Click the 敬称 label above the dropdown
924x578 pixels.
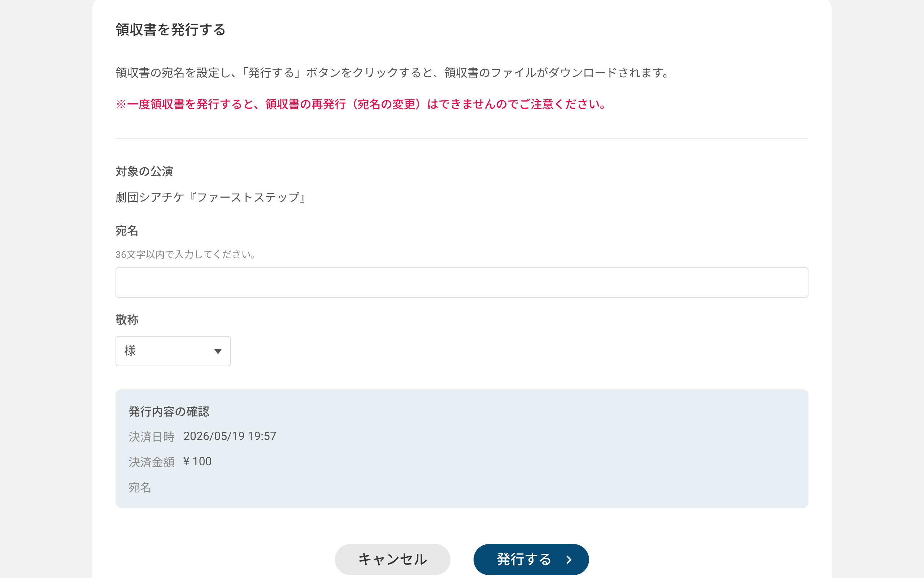point(127,320)
